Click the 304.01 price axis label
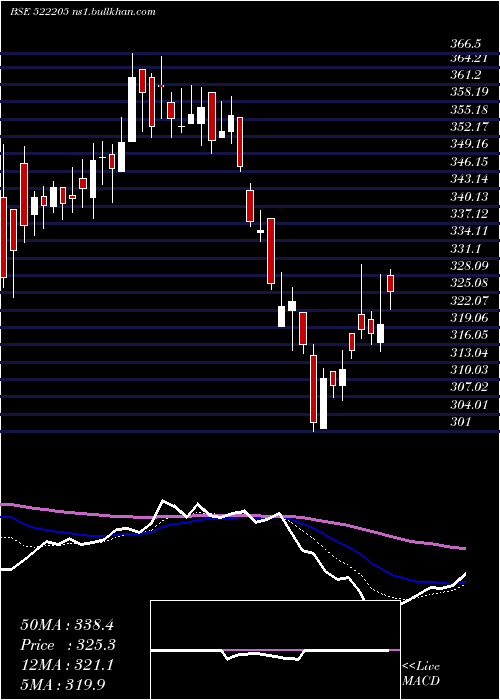This screenshot has width=500, height=700. click(x=469, y=404)
